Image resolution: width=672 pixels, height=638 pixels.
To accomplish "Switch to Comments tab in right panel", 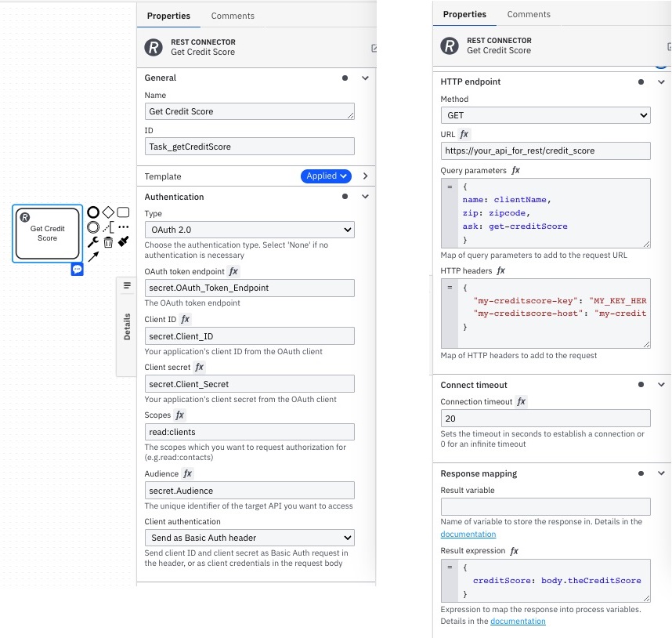I will [529, 14].
